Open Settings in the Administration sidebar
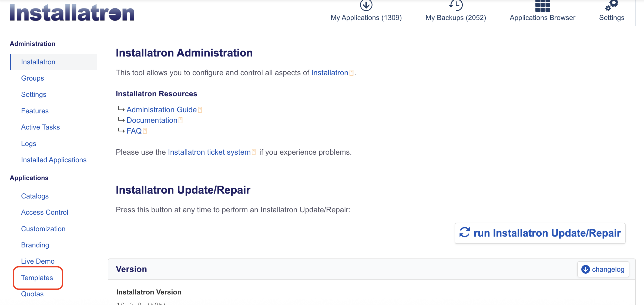 [34, 94]
